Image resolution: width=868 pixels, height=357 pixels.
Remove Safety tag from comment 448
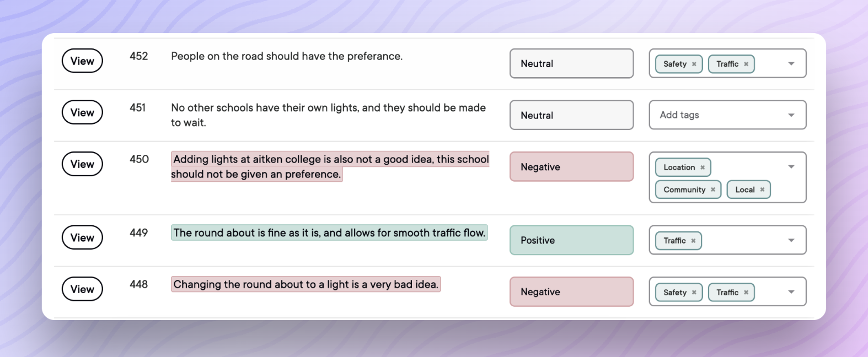[694, 293]
